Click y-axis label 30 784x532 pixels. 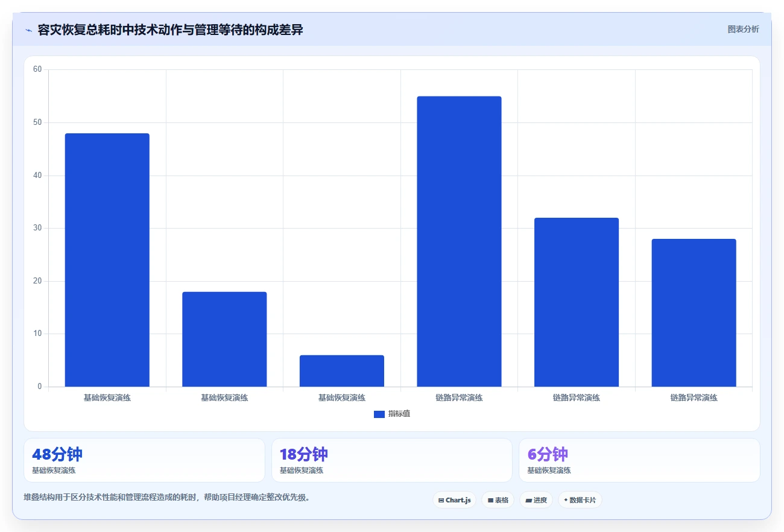37,228
